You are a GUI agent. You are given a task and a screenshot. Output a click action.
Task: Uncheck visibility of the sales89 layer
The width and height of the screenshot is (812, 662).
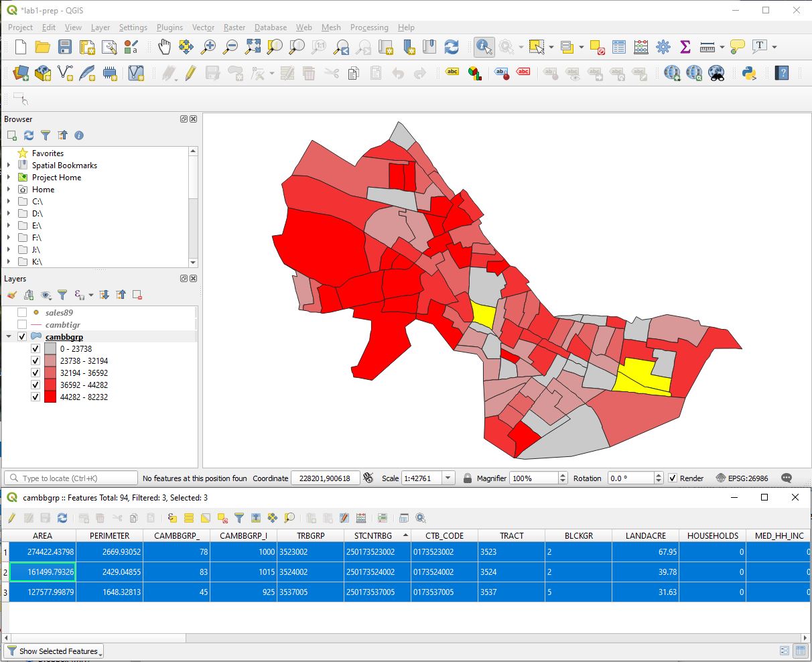click(21, 312)
